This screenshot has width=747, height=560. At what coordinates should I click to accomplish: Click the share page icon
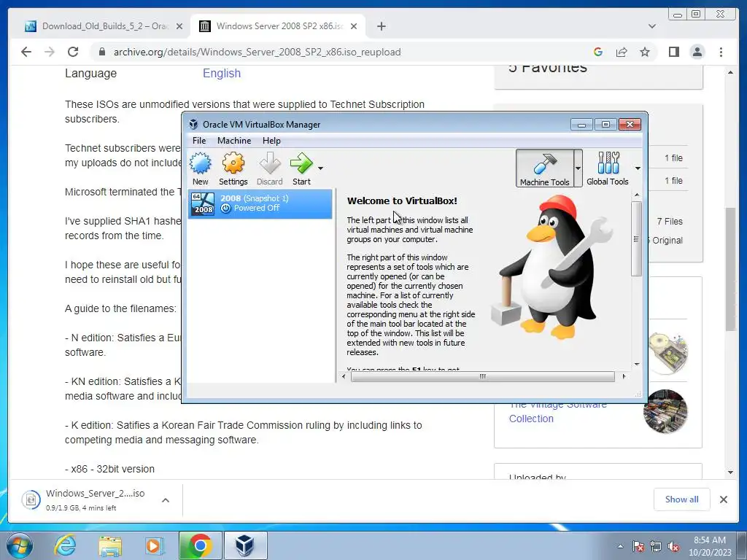tap(622, 52)
